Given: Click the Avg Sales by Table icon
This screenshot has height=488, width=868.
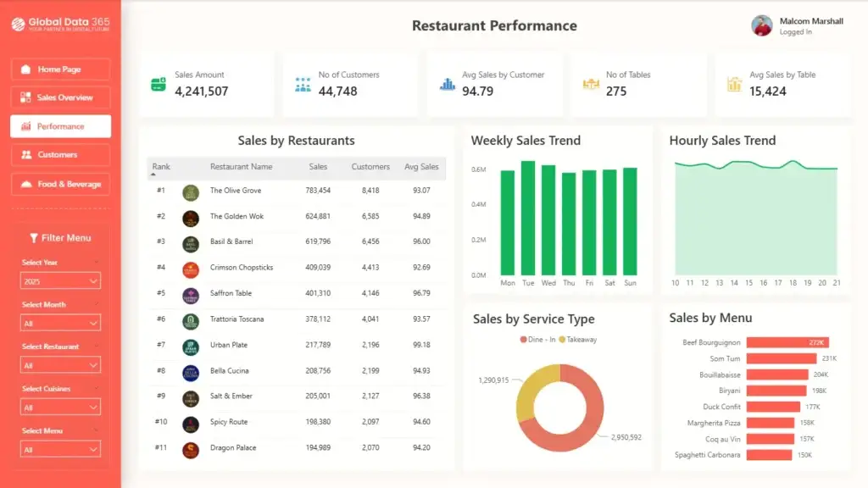Looking at the screenshot, I should click(734, 84).
